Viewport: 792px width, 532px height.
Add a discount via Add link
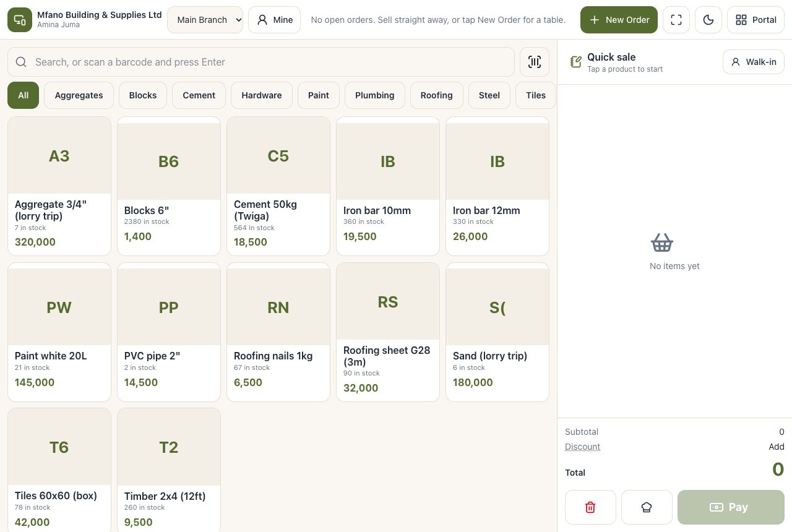coord(777,447)
